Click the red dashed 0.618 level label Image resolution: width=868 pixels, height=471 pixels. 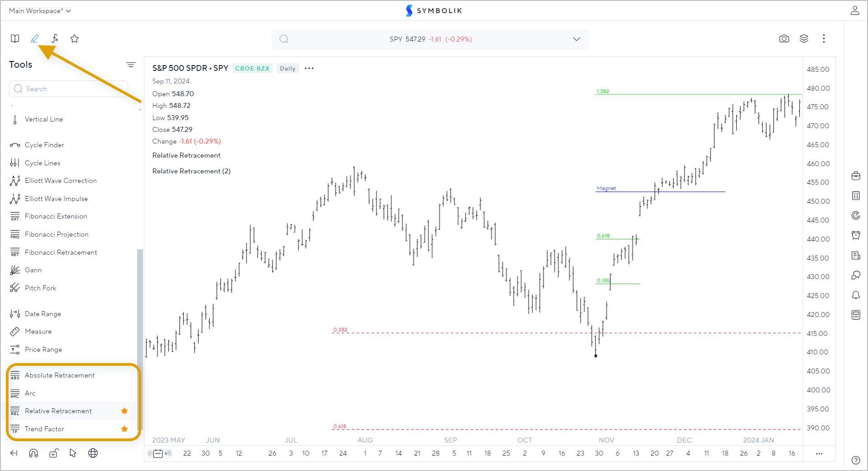coord(340,426)
